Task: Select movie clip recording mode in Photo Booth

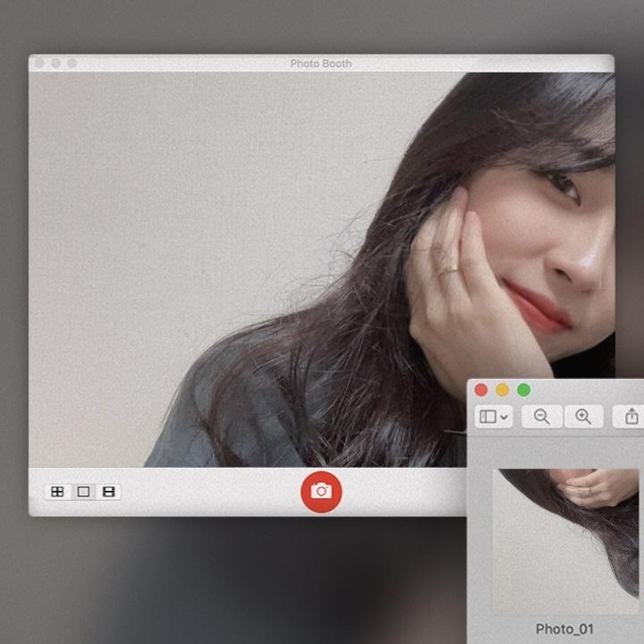Action: [108, 492]
